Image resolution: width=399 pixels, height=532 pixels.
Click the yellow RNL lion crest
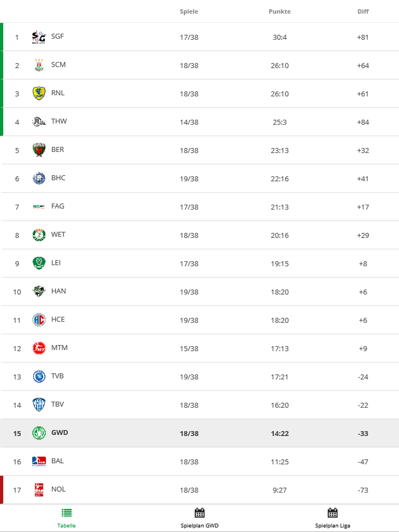click(x=39, y=93)
